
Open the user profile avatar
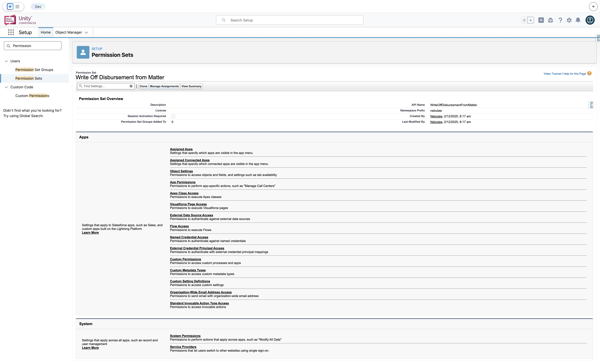(590, 20)
